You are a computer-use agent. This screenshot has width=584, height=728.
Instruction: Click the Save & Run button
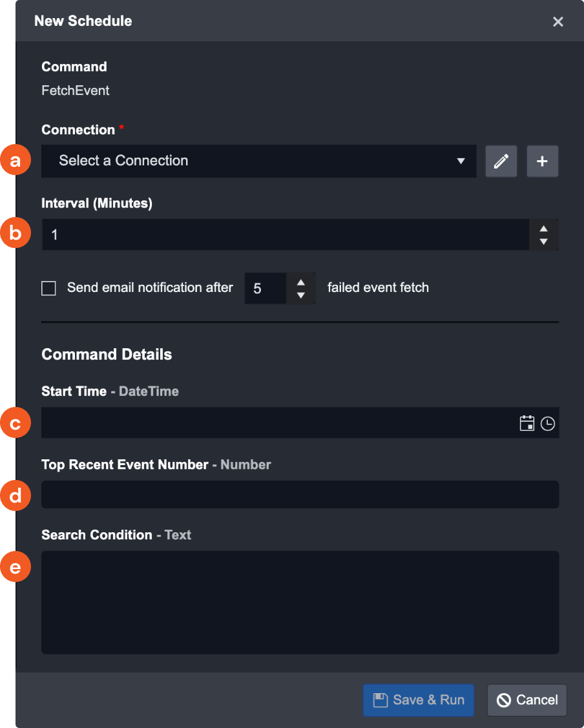point(419,700)
